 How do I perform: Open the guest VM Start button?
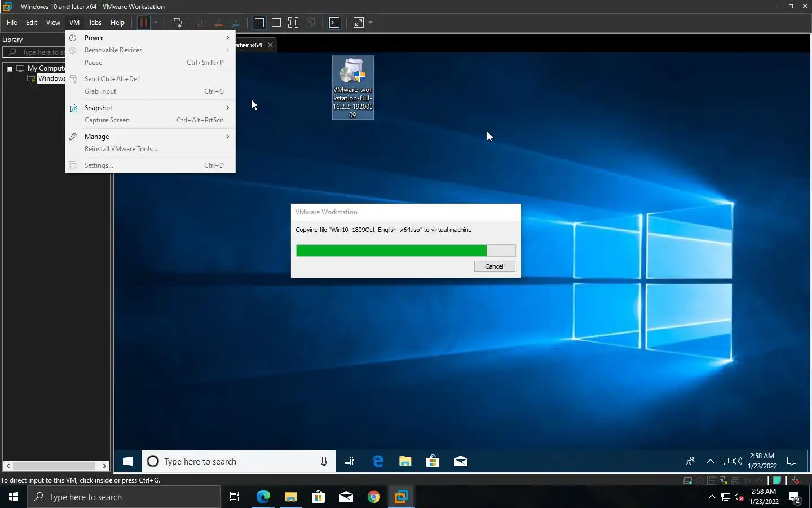127,462
